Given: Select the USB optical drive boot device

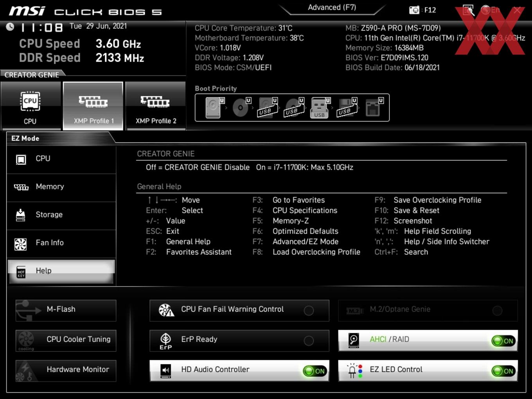Looking at the screenshot, I should [293, 108].
